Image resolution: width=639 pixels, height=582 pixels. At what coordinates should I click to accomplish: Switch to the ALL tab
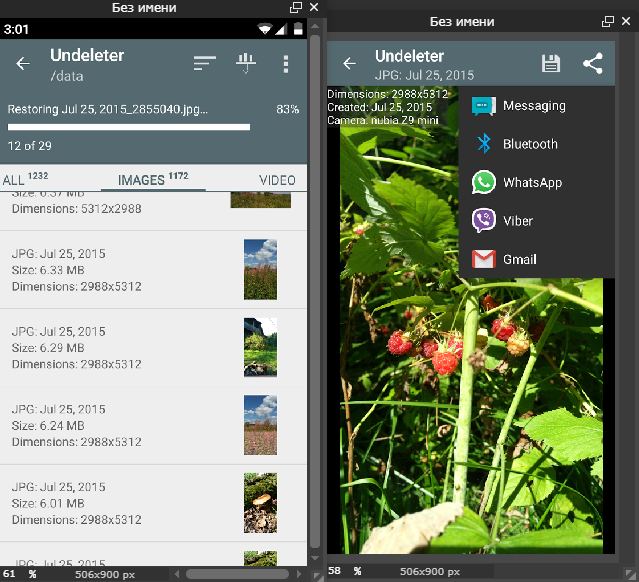[25, 179]
